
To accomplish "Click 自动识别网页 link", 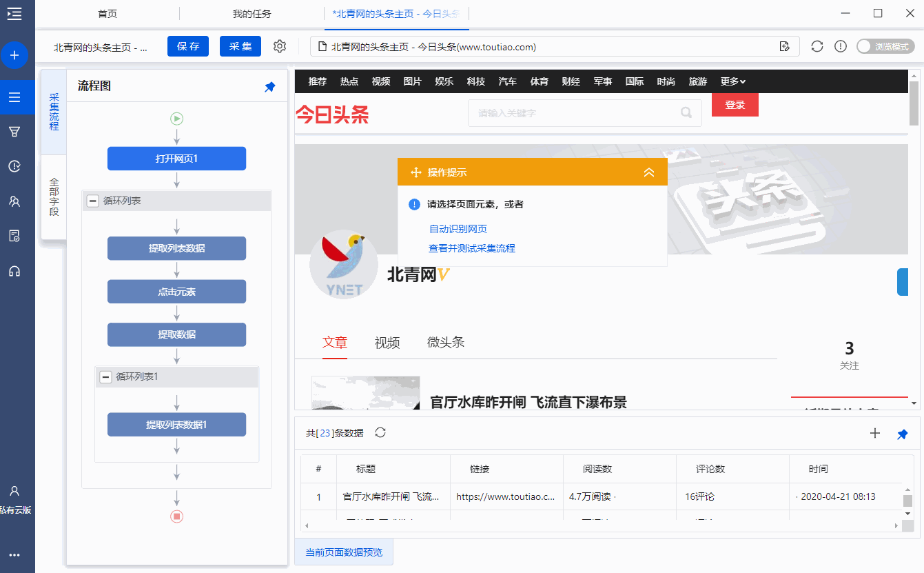I will 458,229.
